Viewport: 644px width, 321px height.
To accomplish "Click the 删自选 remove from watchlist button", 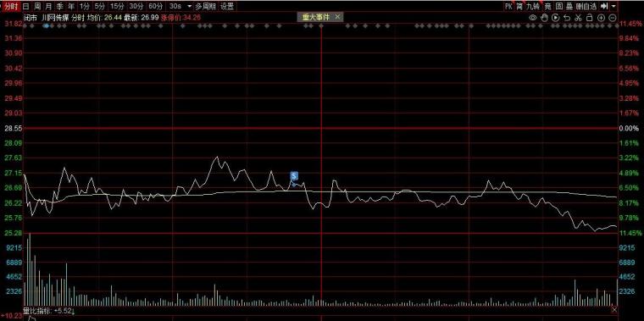I will click(586, 6).
